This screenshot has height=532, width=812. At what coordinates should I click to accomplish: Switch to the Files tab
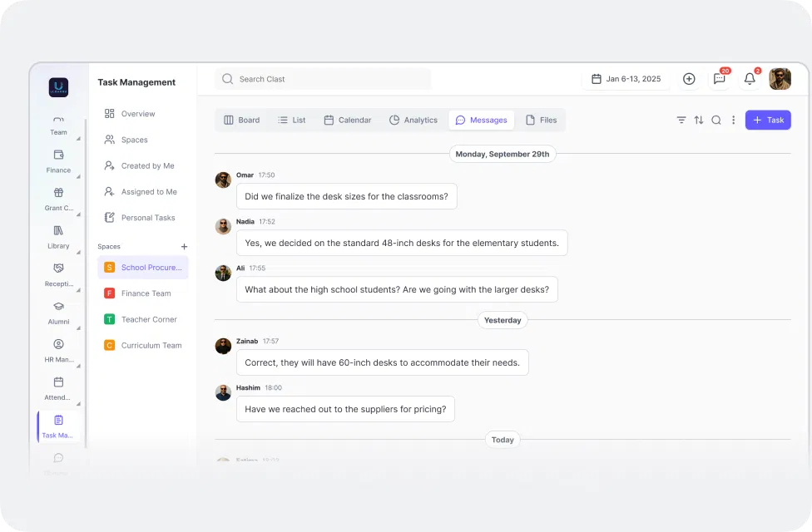[541, 120]
